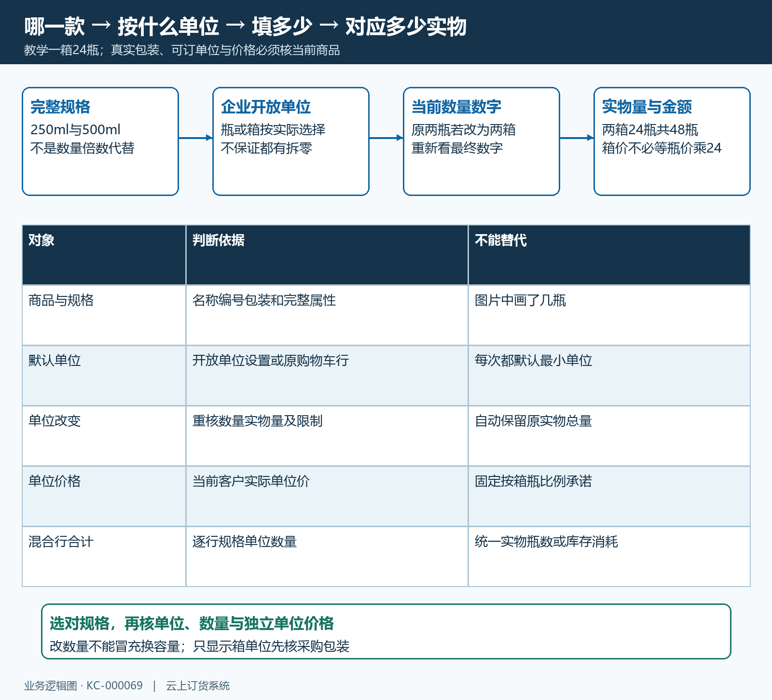Click the text '原两瓶若改为两箱'
Viewport: 772px width, 700px height.
464,130
